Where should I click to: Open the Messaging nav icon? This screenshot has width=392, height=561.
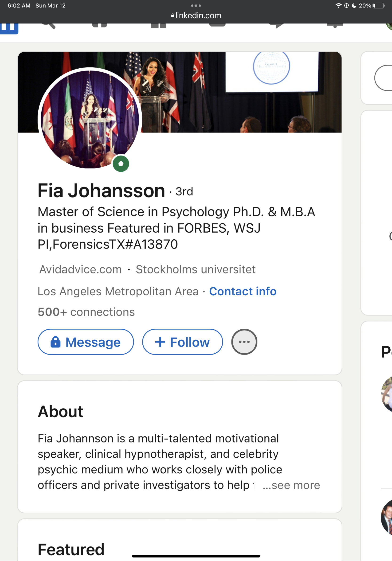click(276, 26)
